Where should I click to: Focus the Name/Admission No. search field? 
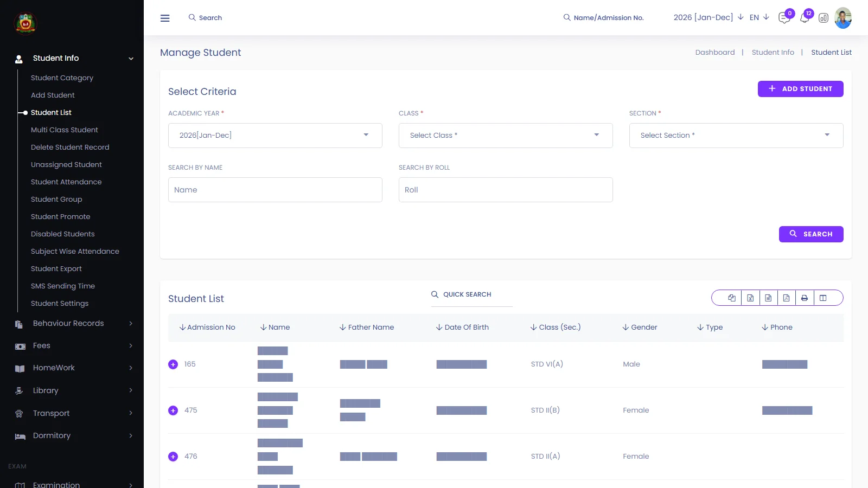coord(609,18)
